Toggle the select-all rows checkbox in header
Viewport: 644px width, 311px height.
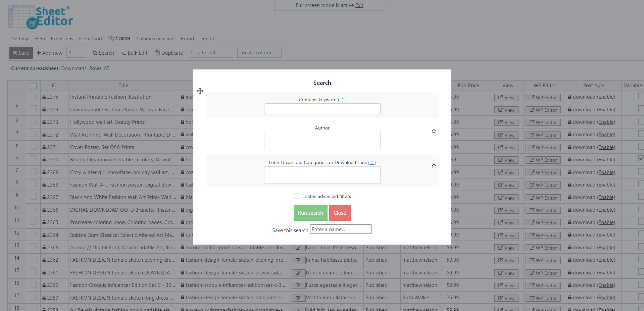pos(33,86)
